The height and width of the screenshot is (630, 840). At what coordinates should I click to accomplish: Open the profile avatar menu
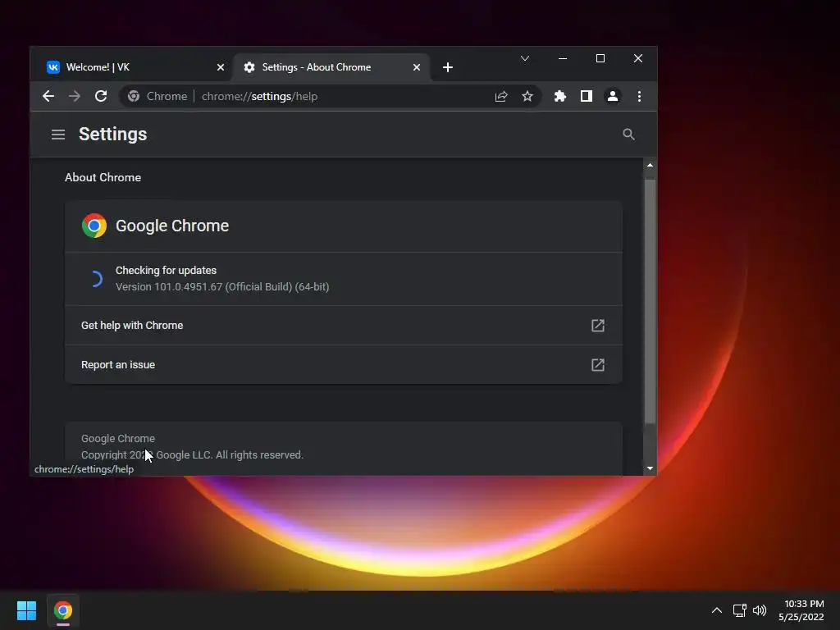click(612, 97)
